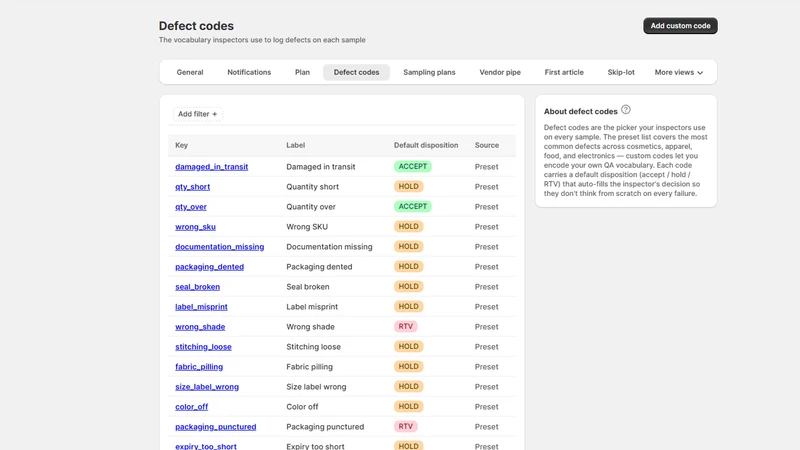This screenshot has height=450, width=800.
Task: Open the label_misprint code link
Action: point(201,307)
